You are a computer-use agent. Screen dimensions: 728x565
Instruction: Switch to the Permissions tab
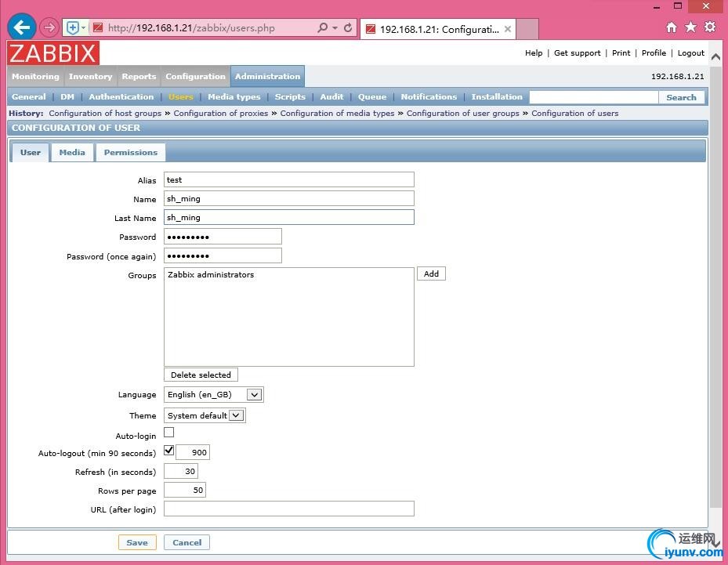130,152
